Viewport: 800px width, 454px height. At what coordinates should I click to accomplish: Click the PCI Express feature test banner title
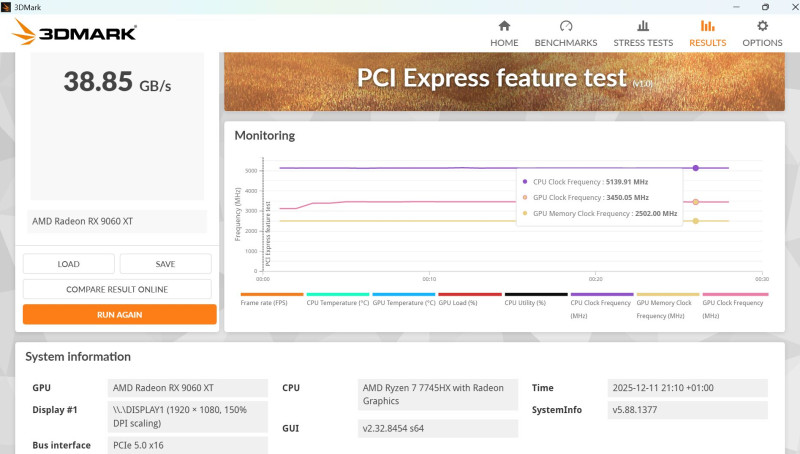point(491,78)
